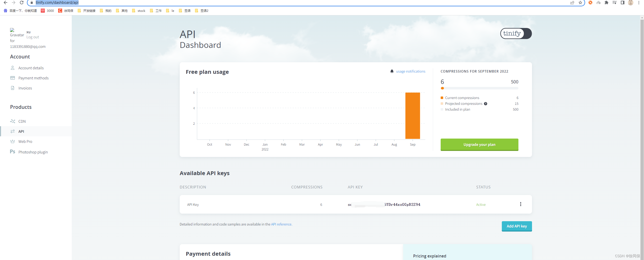
Task: Click the card icon beside Payment methods
Action: [13, 78]
